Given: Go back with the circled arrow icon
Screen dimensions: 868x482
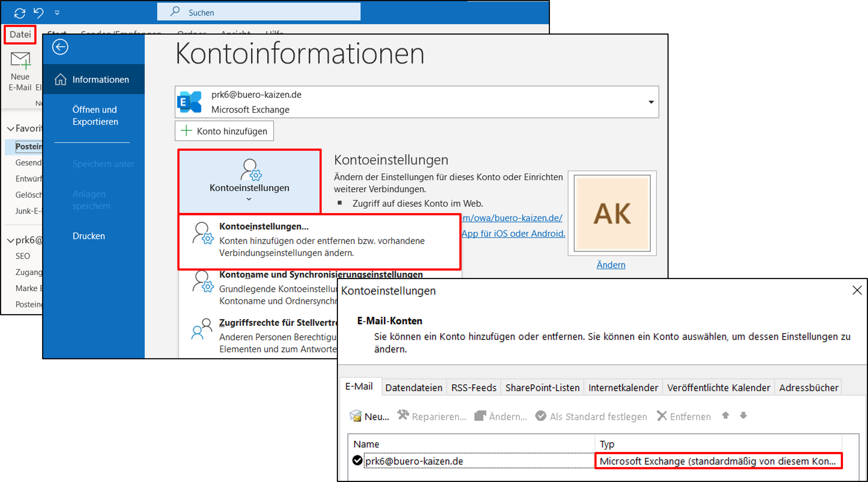Looking at the screenshot, I should [60, 47].
